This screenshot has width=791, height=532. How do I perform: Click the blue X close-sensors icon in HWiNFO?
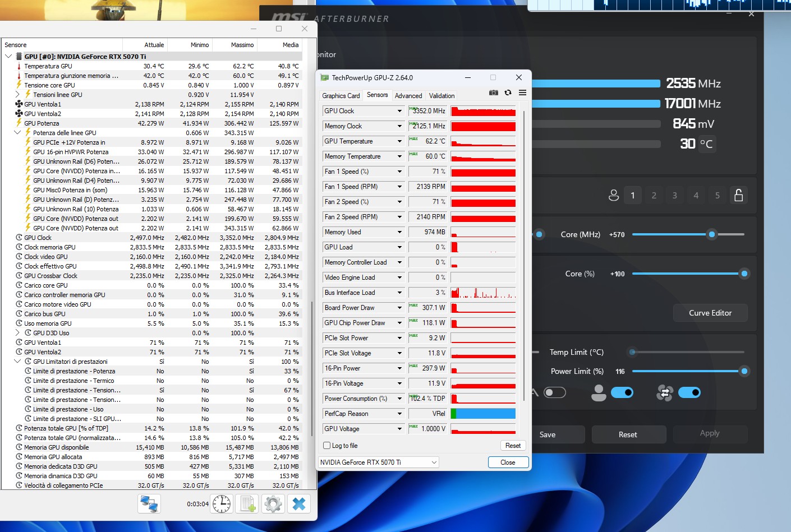(x=299, y=503)
